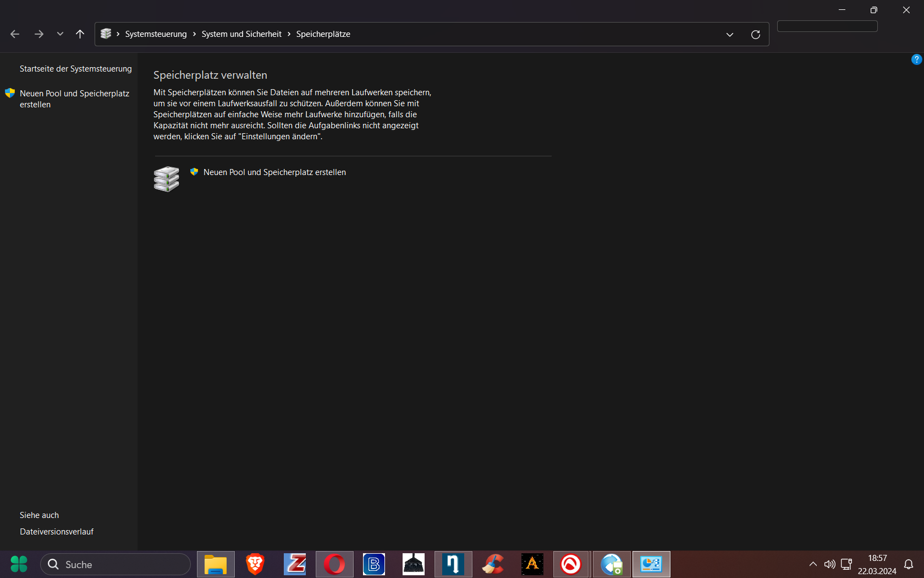Click the Forward navigation arrow
Screen dimensions: 924x578
click(x=38, y=34)
